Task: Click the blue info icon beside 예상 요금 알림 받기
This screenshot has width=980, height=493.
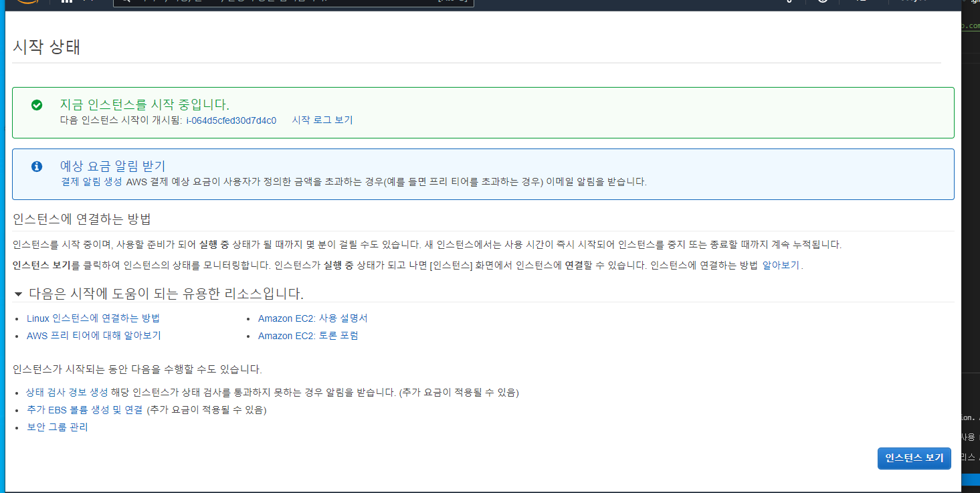Action: [x=37, y=167]
